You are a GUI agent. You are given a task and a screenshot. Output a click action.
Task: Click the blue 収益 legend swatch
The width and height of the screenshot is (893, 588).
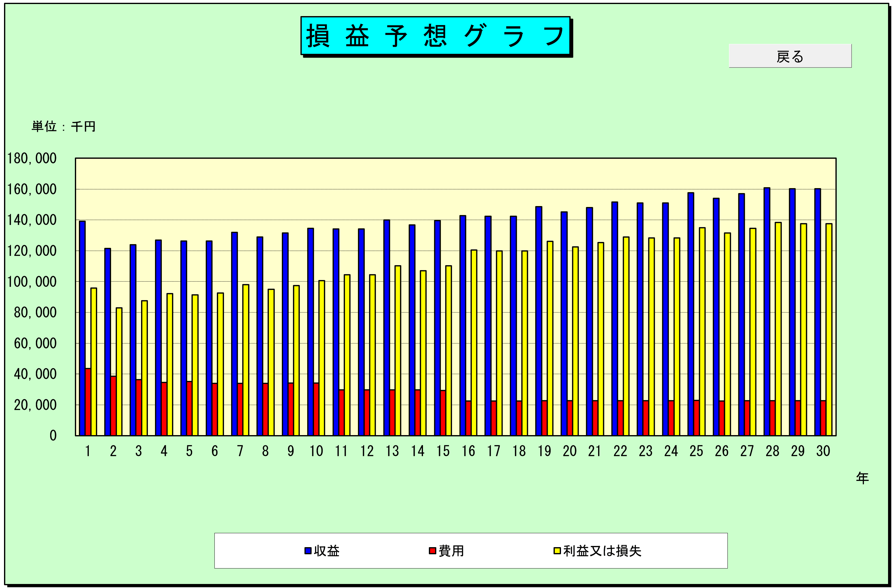coord(308,551)
